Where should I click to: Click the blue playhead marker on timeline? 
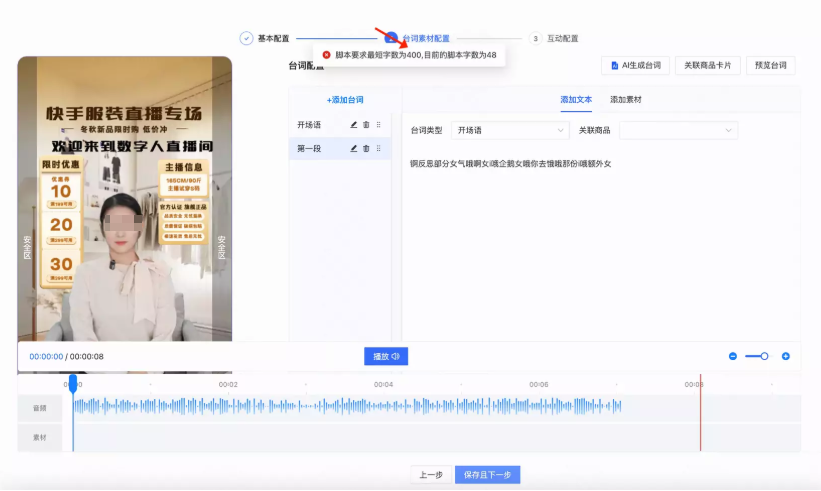tap(73, 383)
